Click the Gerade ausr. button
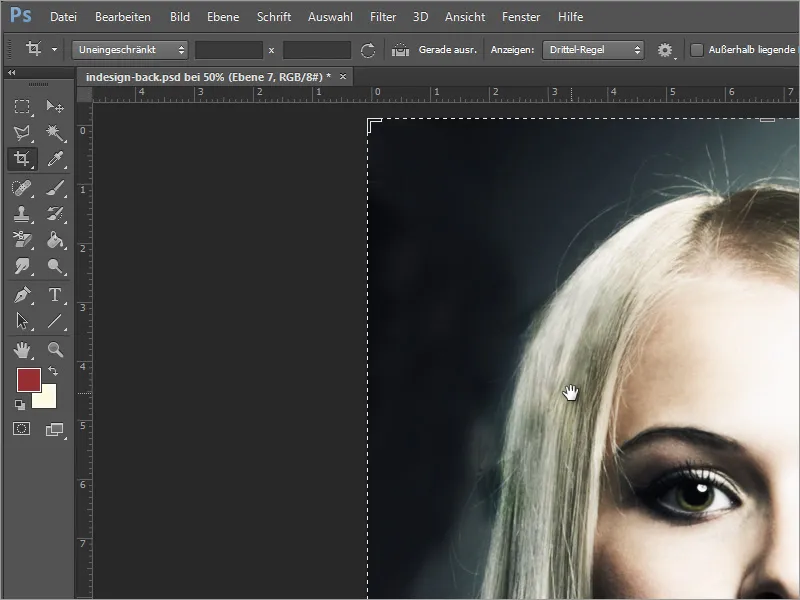The image size is (800, 600). tap(447, 50)
